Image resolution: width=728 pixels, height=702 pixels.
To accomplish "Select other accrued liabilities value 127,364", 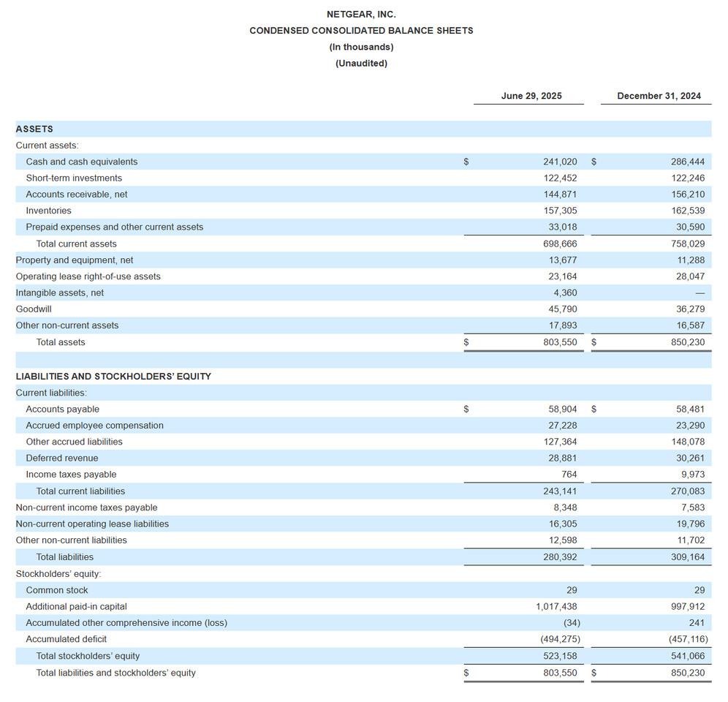I will 560,442.
